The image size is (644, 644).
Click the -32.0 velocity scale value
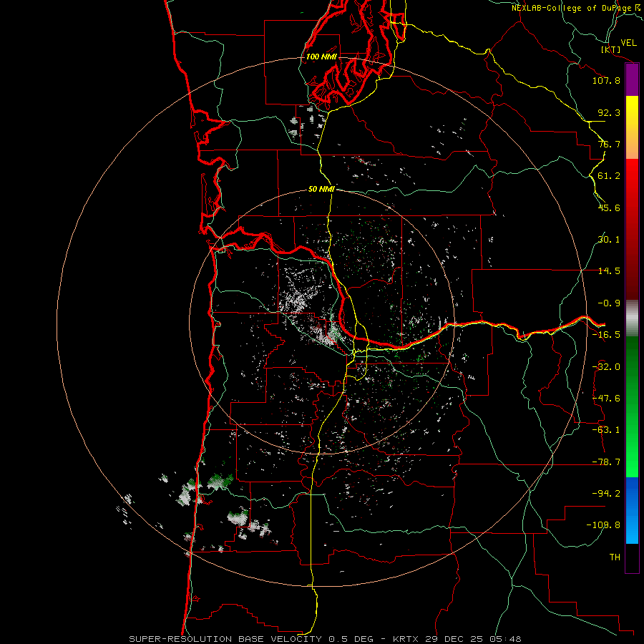tap(606, 367)
